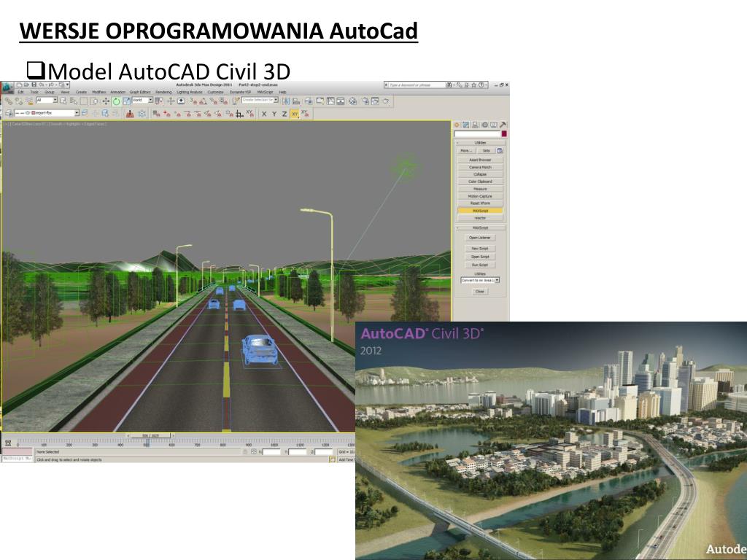The height and width of the screenshot is (560, 747).
Task: Open the Convert to mr Area utilities dropdown
Action: point(480,280)
